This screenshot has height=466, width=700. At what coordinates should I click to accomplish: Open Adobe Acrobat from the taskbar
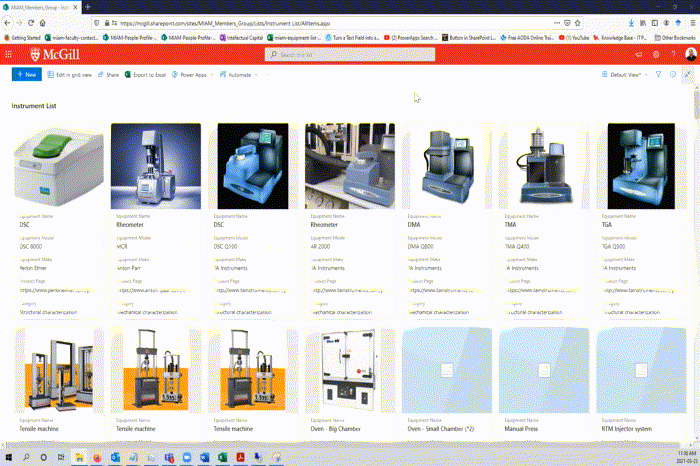(240, 457)
